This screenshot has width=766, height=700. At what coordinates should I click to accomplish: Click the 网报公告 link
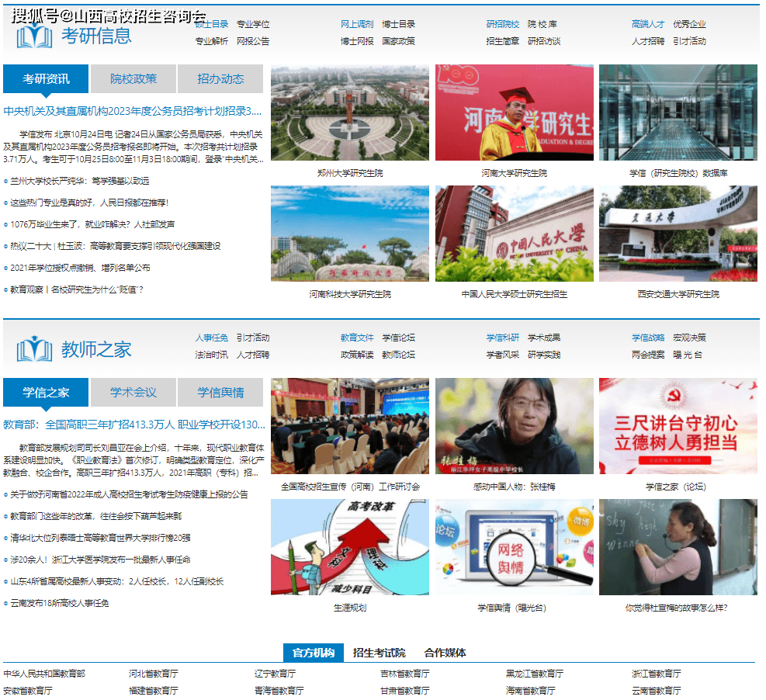(253, 41)
